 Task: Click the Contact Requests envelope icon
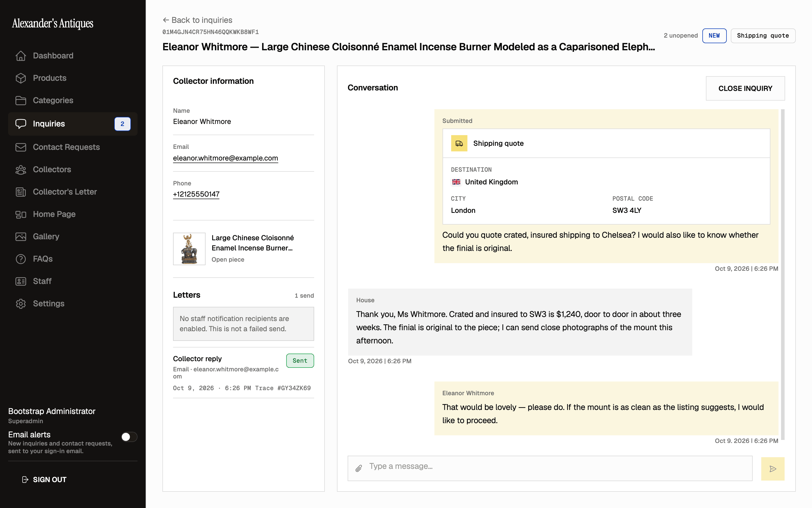[21, 147]
